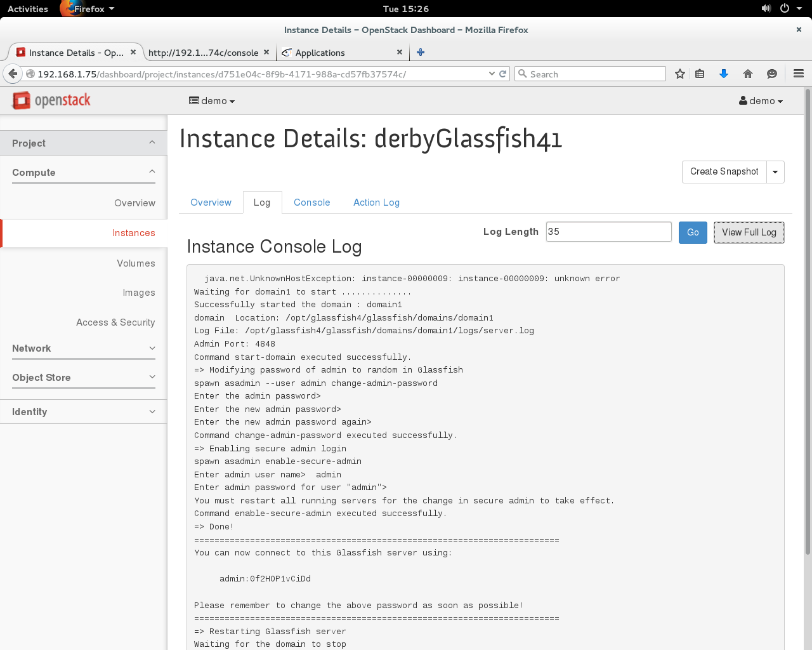Open Images in the sidebar
Screen dimensions: 812x650
(139, 293)
